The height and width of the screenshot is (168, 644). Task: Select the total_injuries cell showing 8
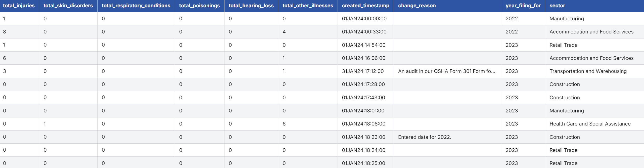[x=5, y=32]
